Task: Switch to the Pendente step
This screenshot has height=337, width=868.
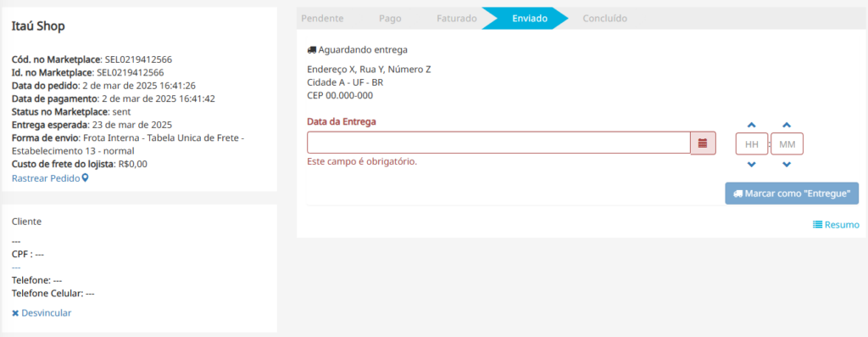Action: pyautogui.click(x=322, y=19)
